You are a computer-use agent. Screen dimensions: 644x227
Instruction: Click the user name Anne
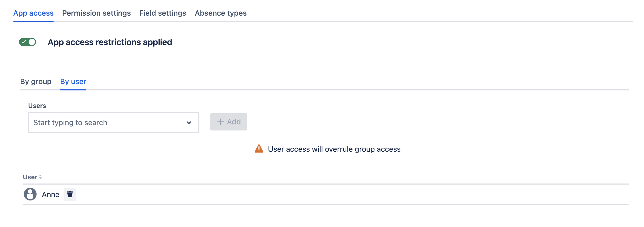tap(50, 194)
